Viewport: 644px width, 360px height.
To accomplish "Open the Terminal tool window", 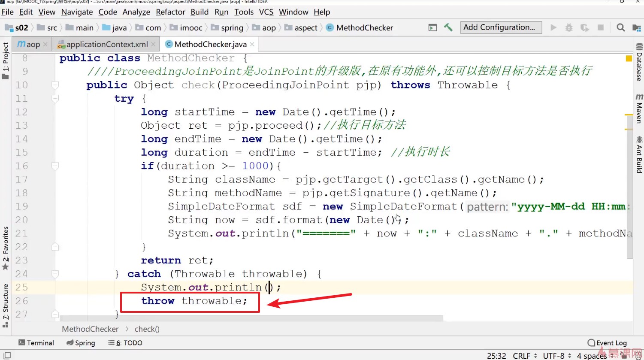I will pos(36,343).
